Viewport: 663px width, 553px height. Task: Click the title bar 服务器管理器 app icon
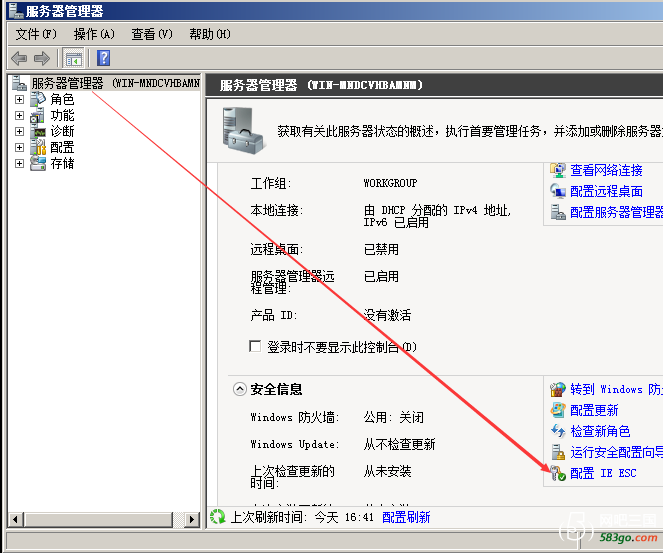[16, 11]
